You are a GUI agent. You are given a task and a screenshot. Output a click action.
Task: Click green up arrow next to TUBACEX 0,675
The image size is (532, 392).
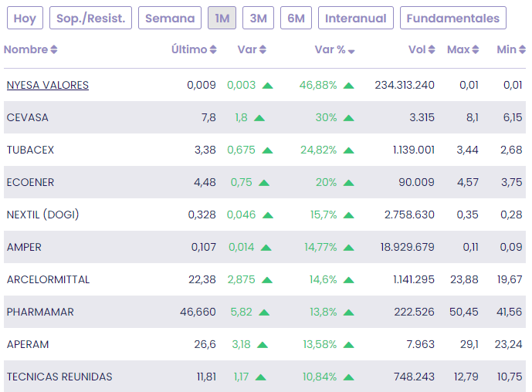coord(267,150)
